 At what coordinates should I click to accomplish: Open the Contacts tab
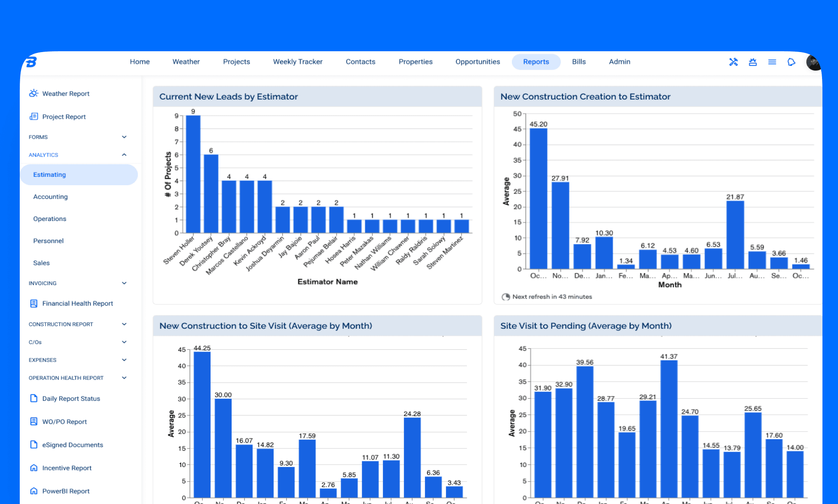pos(360,62)
